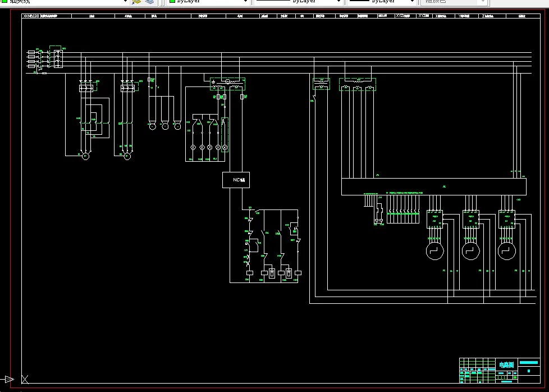Click the cyan bar in title block

point(529,363)
